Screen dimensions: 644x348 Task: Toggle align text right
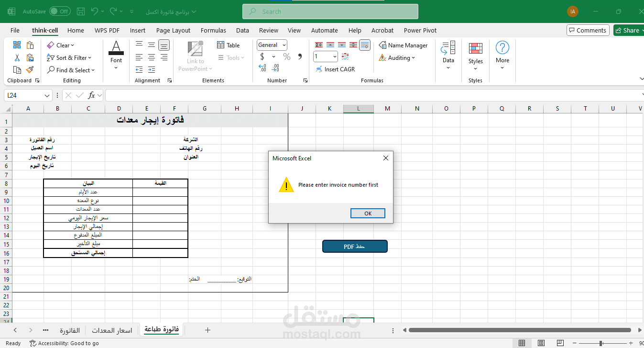164,57
